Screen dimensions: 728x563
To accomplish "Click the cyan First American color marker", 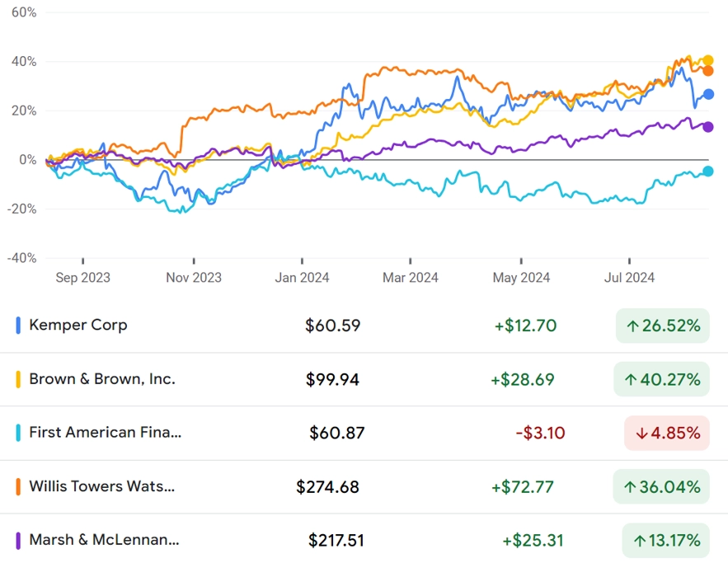I will (18, 433).
